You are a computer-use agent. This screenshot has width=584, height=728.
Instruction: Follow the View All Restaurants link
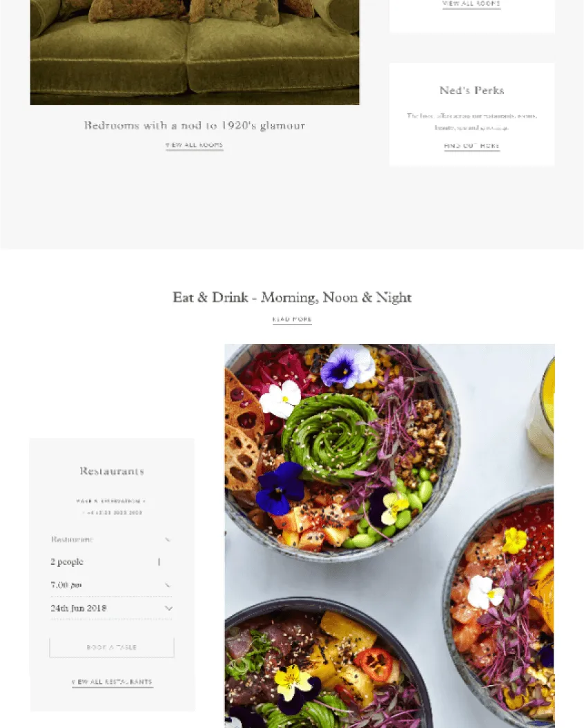click(x=112, y=682)
